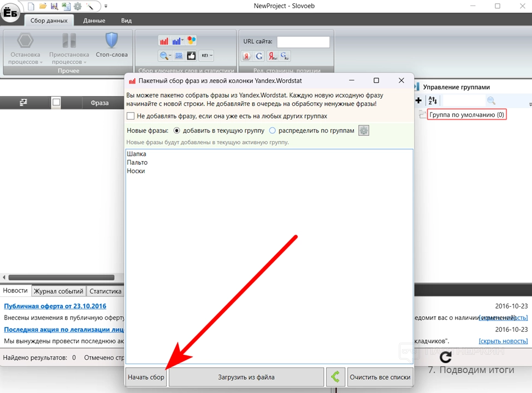Click the new project blank-page icon

click(x=31, y=6)
